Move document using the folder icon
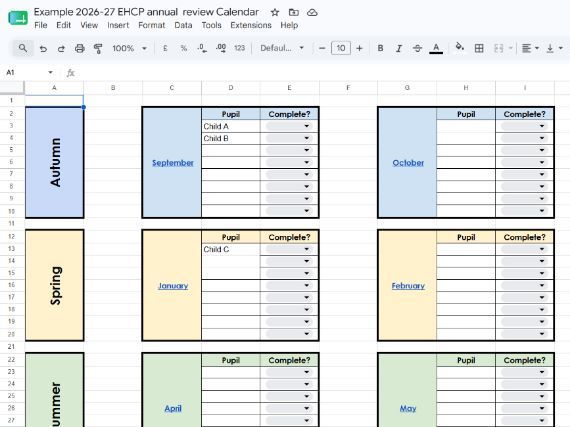Viewport: 570px width, 427px height. pyautogui.click(x=294, y=12)
